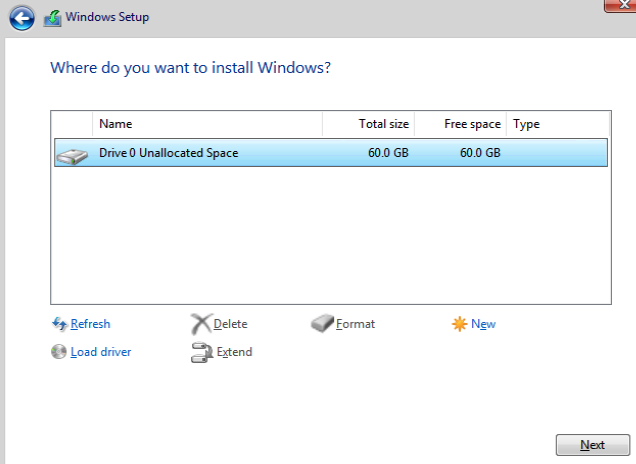Click the Refresh arrows icon
The height and width of the screenshot is (464, 636).
(x=59, y=324)
